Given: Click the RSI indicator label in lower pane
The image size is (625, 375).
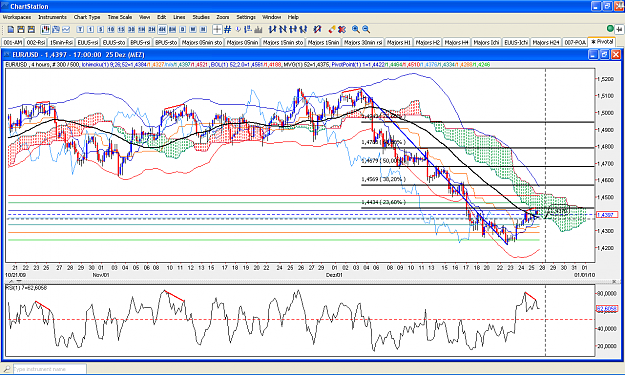Looking at the screenshot, I should [x=26, y=288].
